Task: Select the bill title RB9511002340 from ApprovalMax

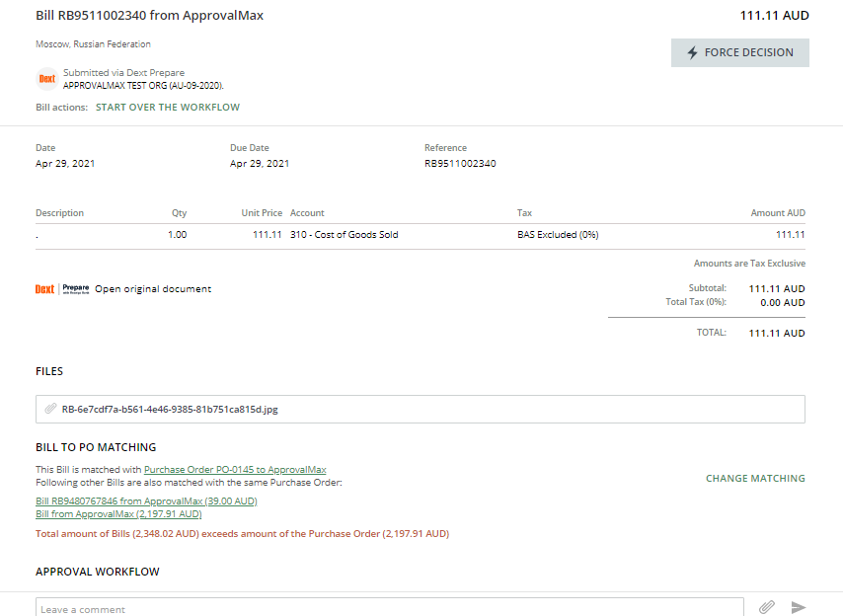Action: 149,16
